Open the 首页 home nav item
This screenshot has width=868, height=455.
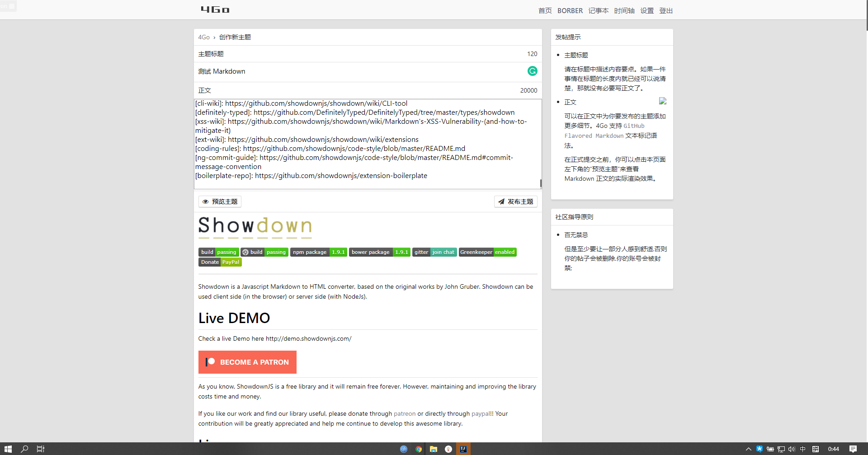pos(545,10)
